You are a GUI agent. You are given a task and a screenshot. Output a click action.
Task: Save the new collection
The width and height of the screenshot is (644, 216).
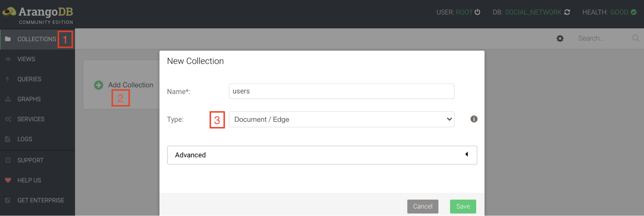pyautogui.click(x=463, y=206)
